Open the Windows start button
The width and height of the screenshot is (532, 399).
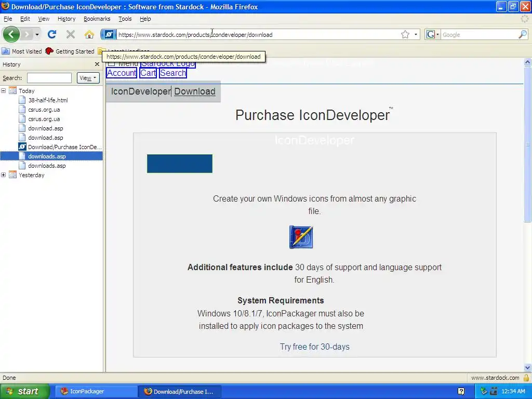[x=25, y=391]
